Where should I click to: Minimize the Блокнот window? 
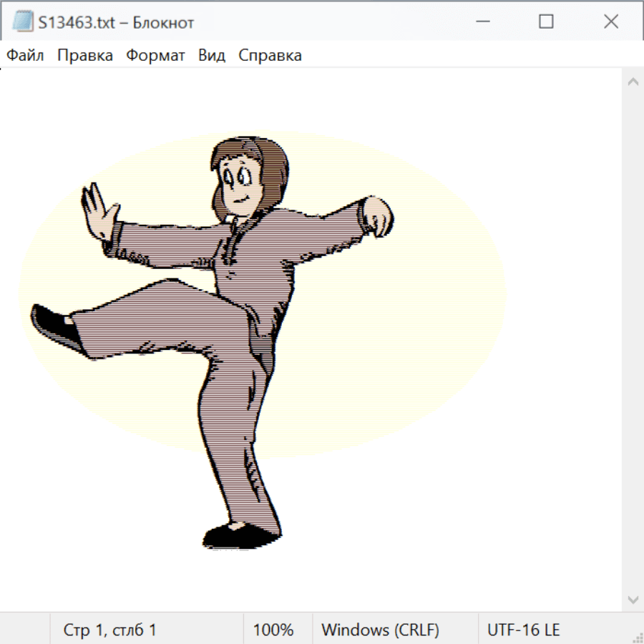[482, 22]
